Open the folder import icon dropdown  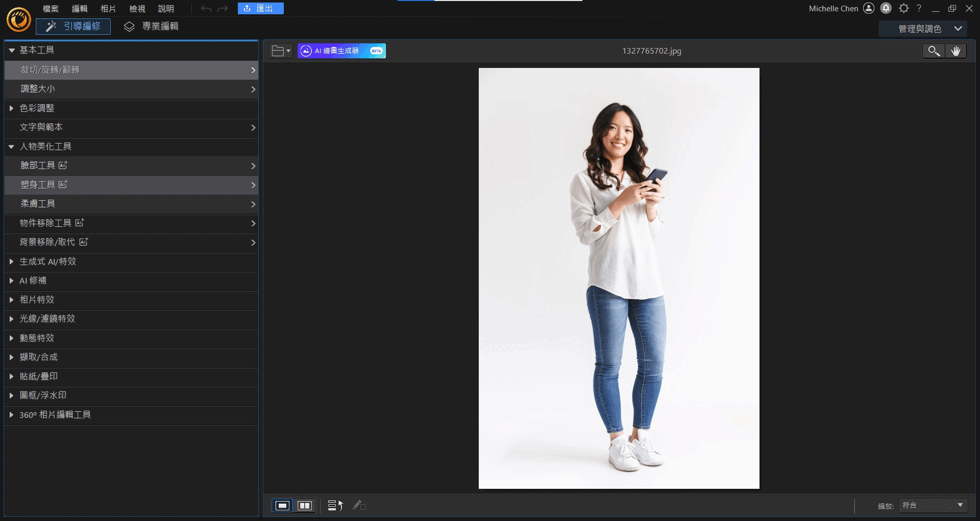281,51
